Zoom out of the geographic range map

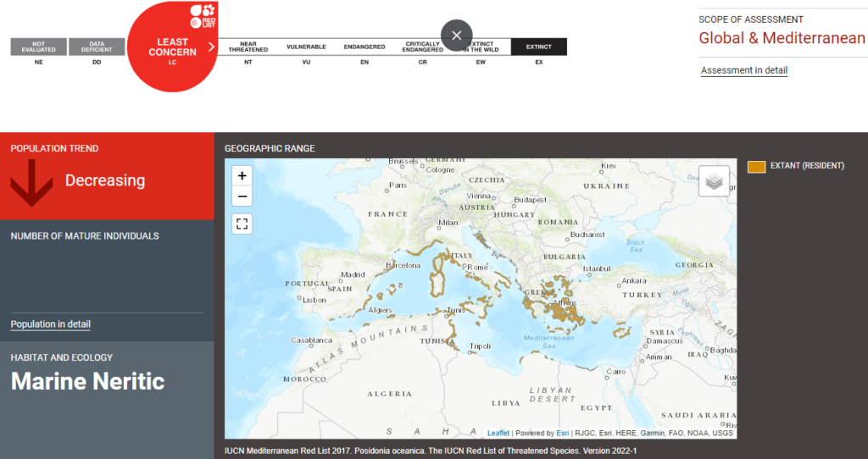click(242, 196)
